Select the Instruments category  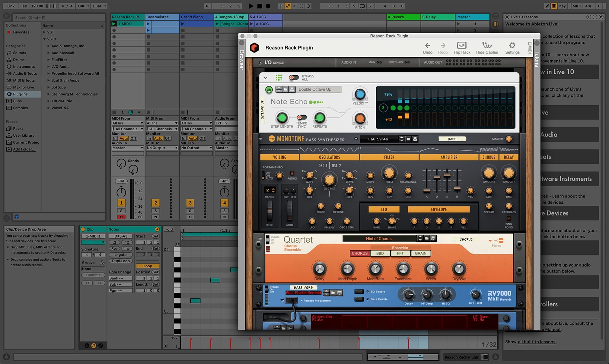point(24,67)
